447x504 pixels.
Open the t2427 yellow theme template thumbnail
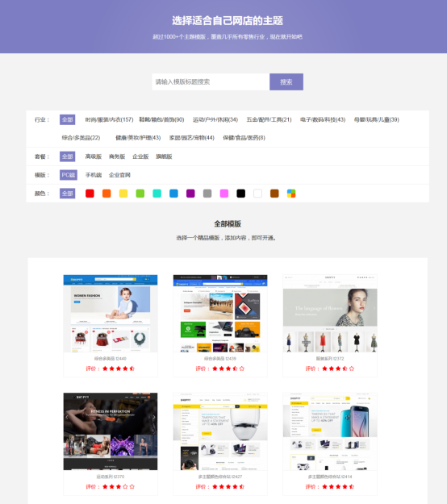click(220, 431)
